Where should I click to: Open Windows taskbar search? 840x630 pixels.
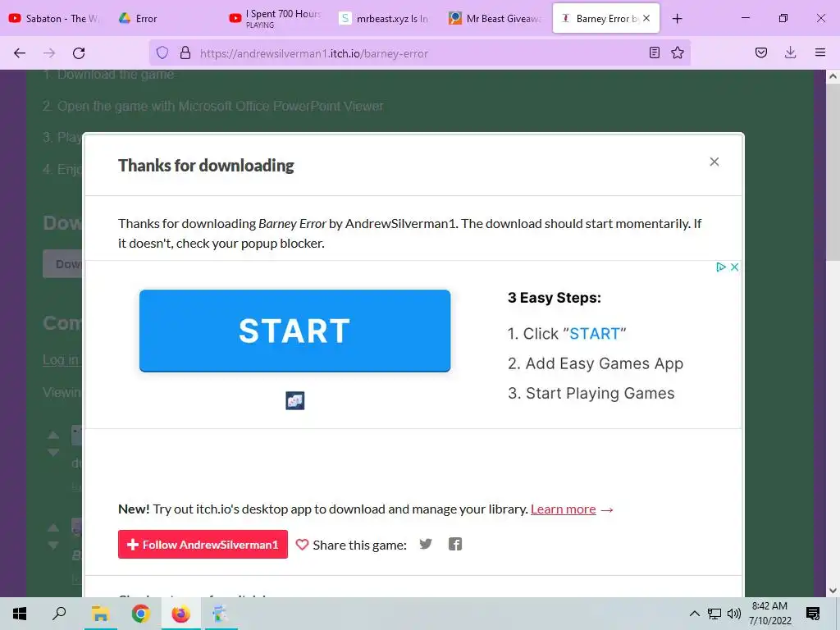(59, 614)
